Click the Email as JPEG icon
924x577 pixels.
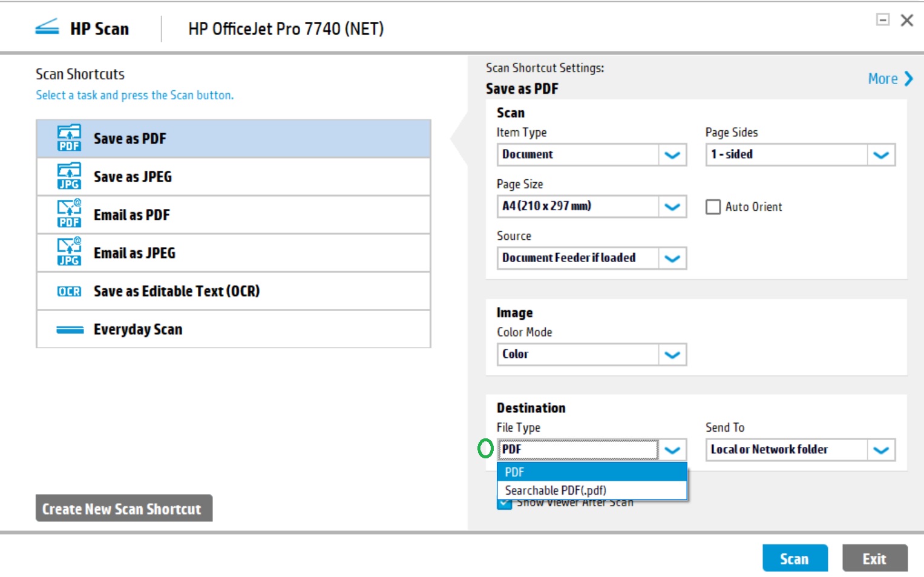pyautogui.click(x=70, y=252)
